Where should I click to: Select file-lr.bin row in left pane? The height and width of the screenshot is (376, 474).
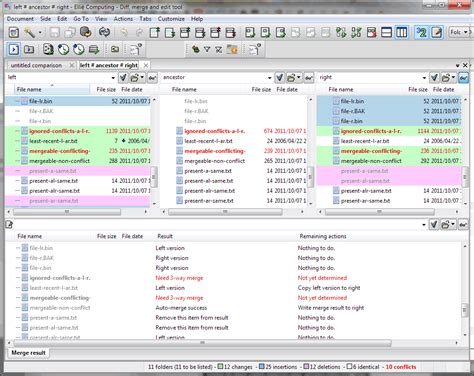(x=77, y=101)
